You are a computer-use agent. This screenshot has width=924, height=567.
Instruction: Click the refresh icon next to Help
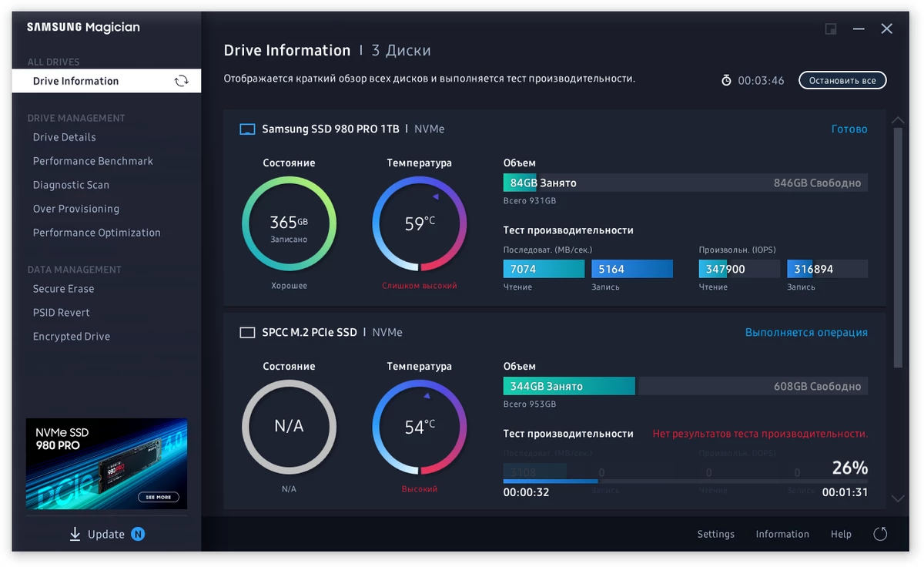[881, 534]
